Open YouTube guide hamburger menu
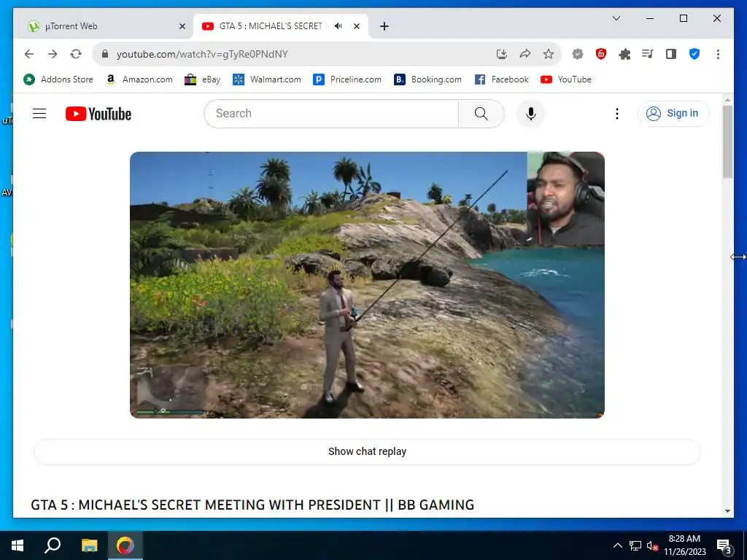This screenshot has width=747, height=560. coord(39,113)
